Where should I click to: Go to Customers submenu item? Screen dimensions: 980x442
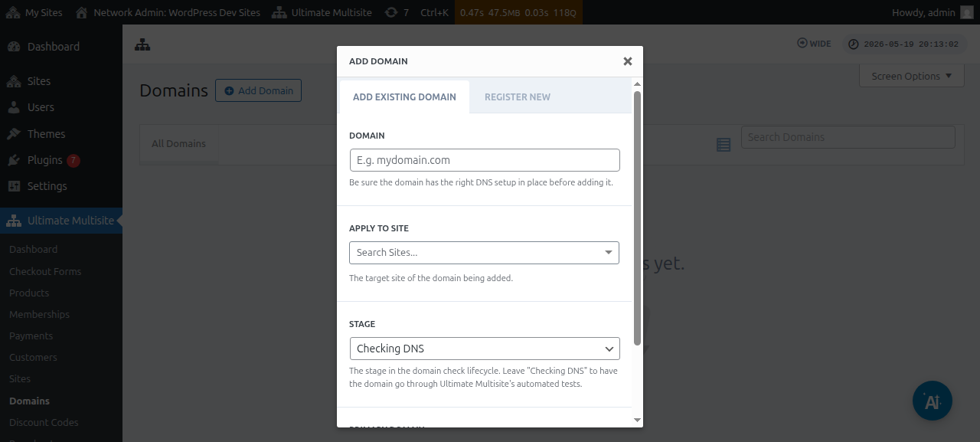(x=33, y=357)
